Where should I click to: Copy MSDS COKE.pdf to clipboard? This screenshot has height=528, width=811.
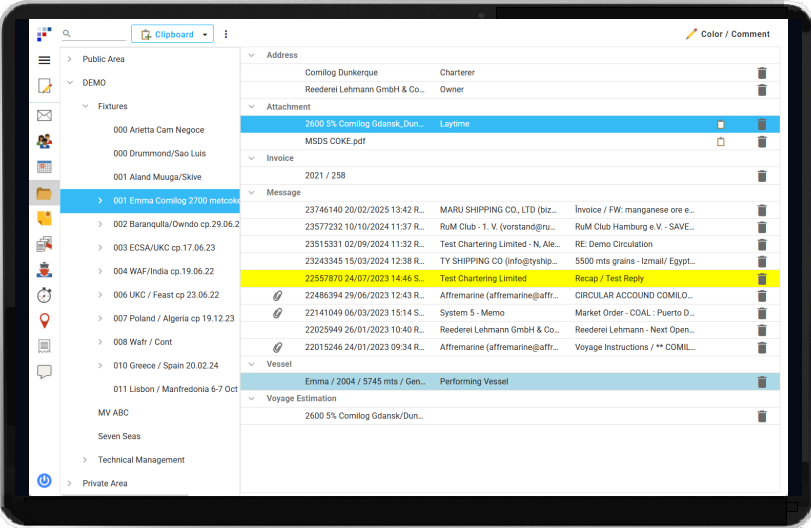(x=721, y=142)
